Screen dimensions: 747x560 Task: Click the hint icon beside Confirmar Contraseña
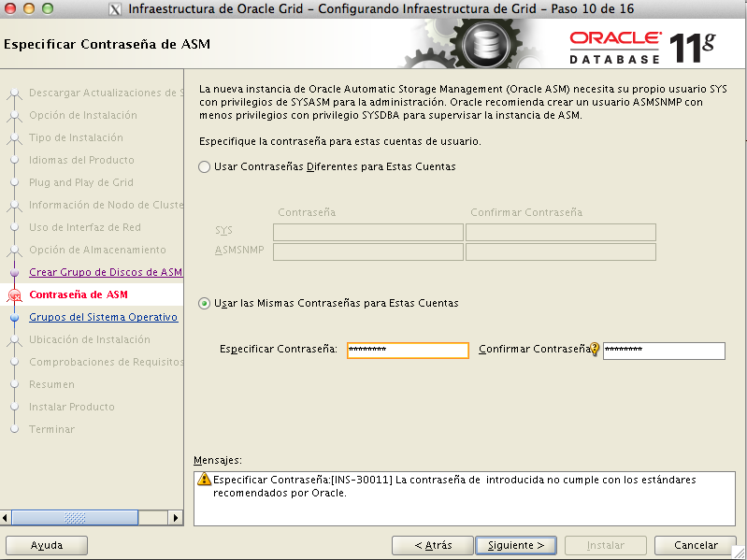click(594, 350)
